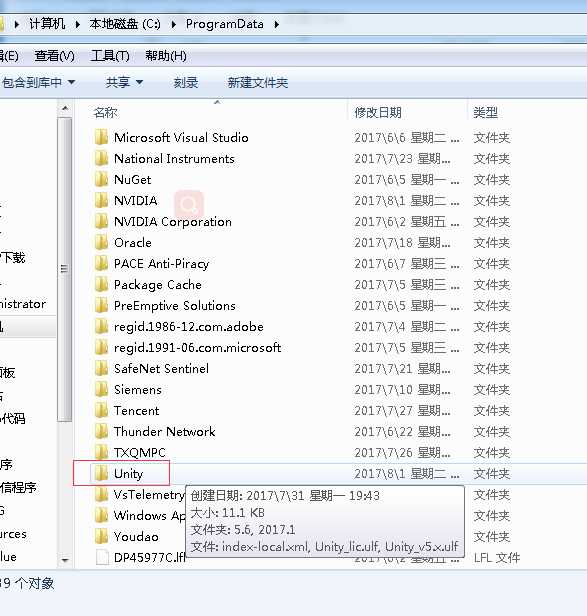Image resolution: width=587 pixels, height=616 pixels.
Task: Open the 查看(V) menu
Action: click(x=54, y=56)
